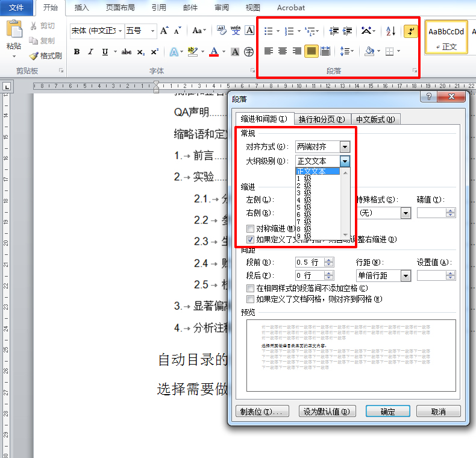Switch to 中文版式 tab
The image size is (476, 458).
[x=375, y=119]
